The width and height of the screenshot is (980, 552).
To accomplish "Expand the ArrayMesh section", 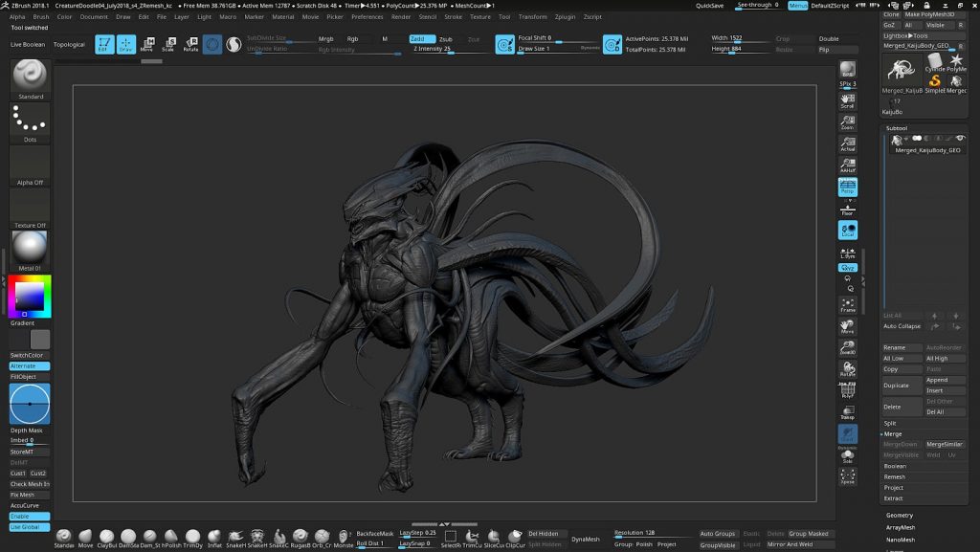I will coord(900,528).
